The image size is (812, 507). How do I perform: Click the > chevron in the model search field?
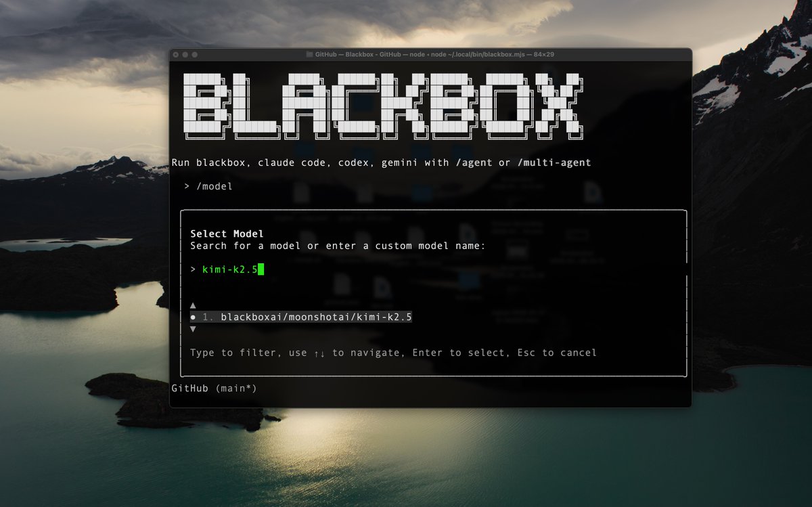click(x=191, y=269)
